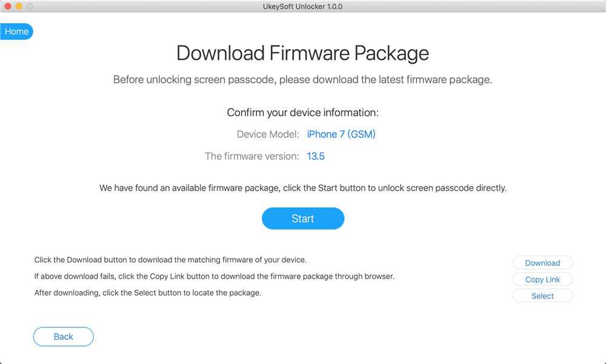606x364 pixels.
Task: Download the matching firmware package
Action: pos(542,263)
